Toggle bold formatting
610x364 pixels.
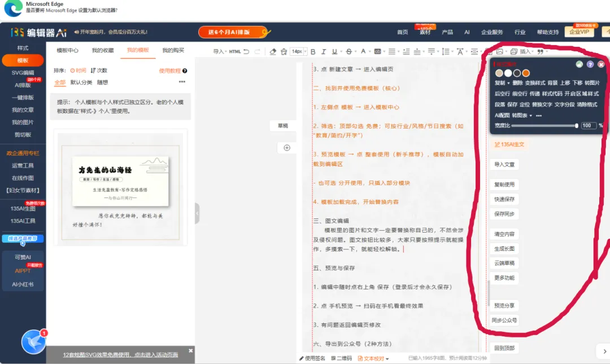[x=313, y=51]
